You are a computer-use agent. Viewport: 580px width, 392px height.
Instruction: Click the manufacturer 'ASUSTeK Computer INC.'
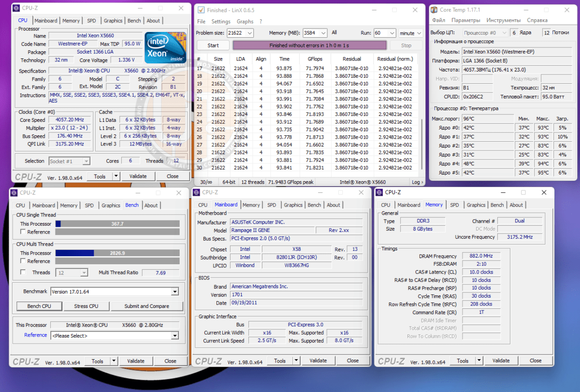(295, 222)
